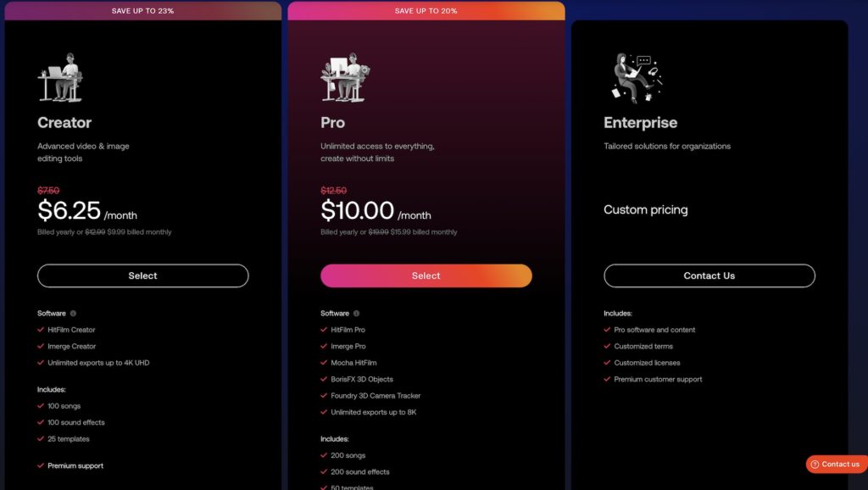Click the checkmark next to HitFilm Creator

[x=41, y=330]
